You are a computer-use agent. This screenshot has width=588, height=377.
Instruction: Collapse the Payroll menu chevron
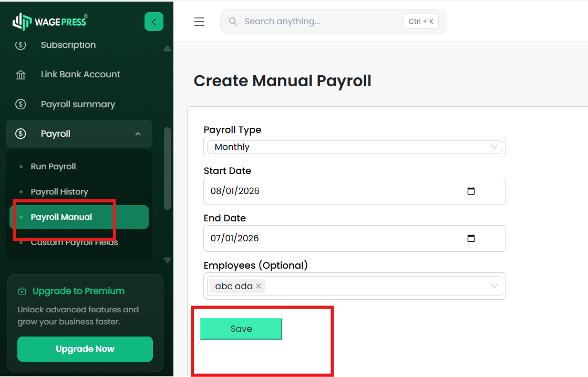pyautogui.click(x=138, y=134)
